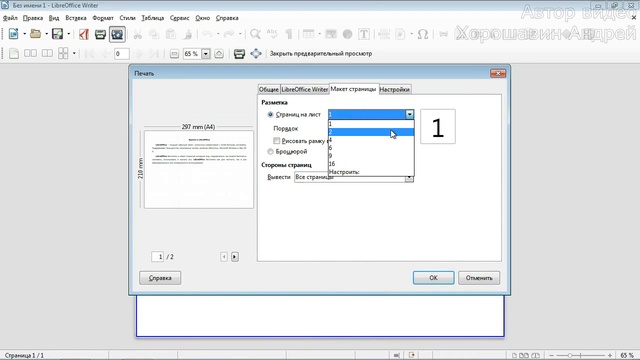Click zoom in icon in preview toolbar
640x360 pixels.
(219, 54)
